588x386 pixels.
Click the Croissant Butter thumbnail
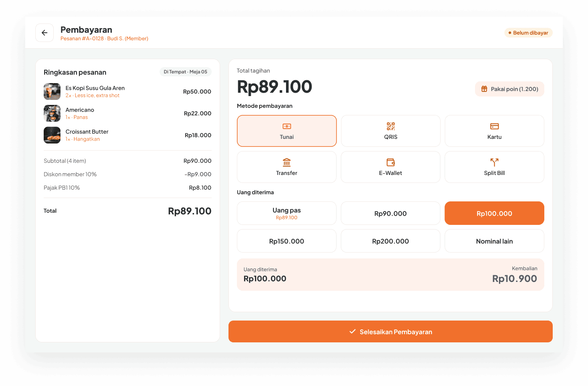point(52,135)
